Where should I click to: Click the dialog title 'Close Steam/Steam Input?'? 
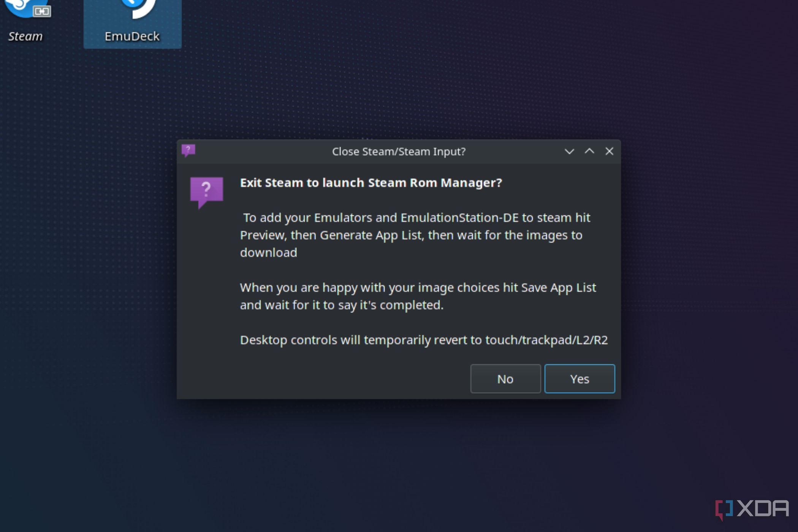tap(399, 152)
